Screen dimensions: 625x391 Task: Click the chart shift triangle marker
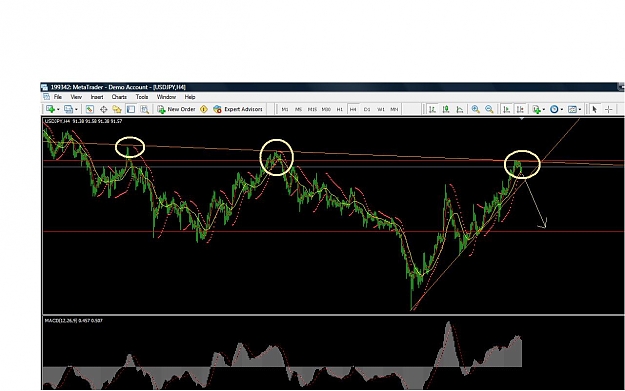521,118
